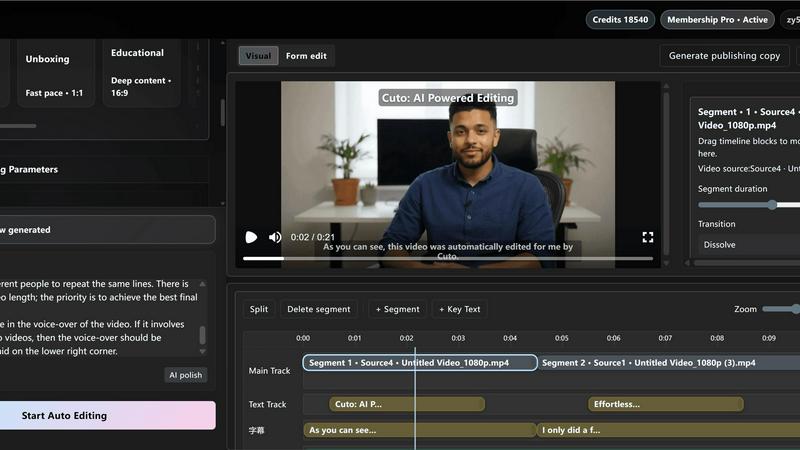Click the preview panel vertical scrollbar

[x=666, y=173]
